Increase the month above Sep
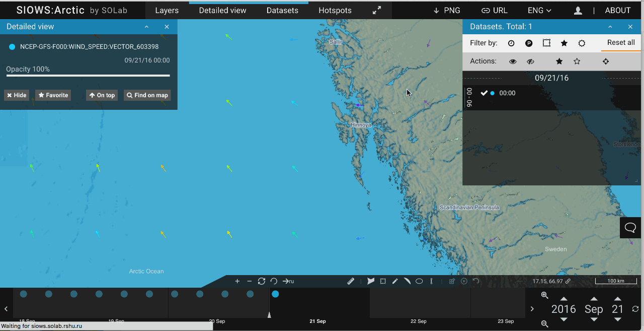Viewport: 644px width, 331px height. click(594, 299)
